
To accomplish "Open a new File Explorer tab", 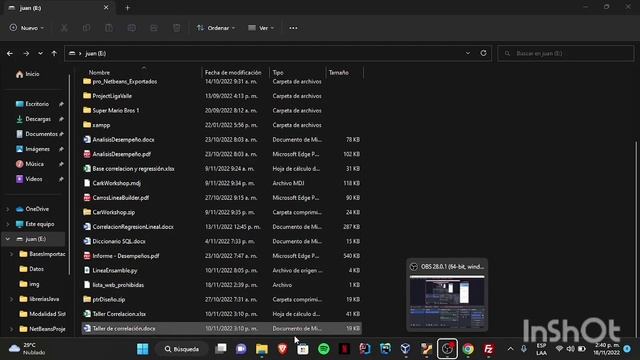I will tap(127, 8).
